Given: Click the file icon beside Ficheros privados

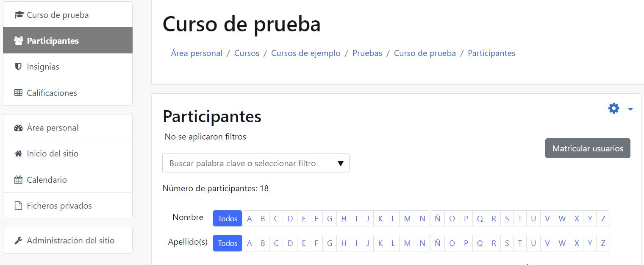Looking at the screenshot, I should pos(18,206).
